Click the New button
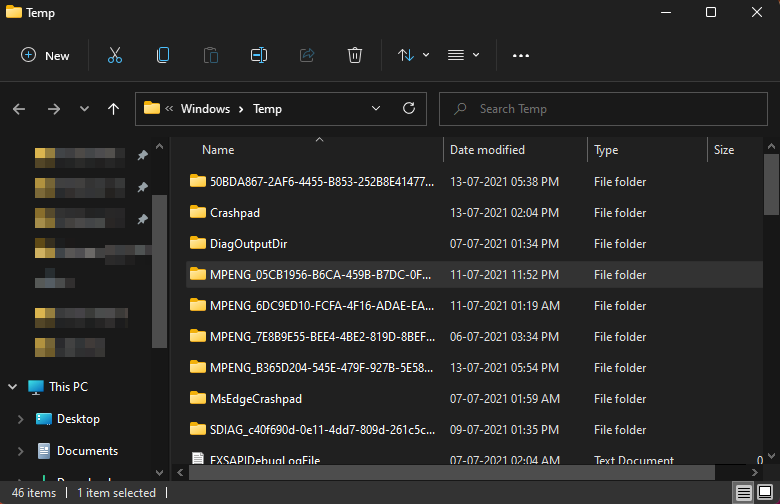 pyautogui.click(x=46, y=56)
